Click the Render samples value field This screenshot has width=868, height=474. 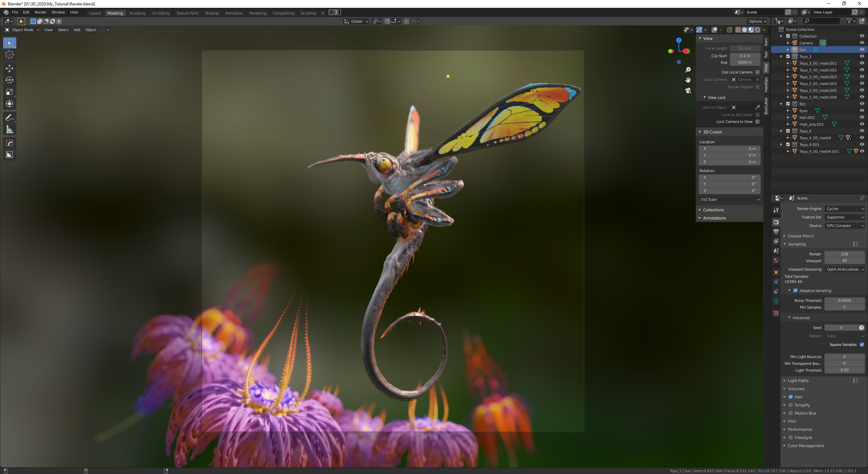click(x=844, y=254)
